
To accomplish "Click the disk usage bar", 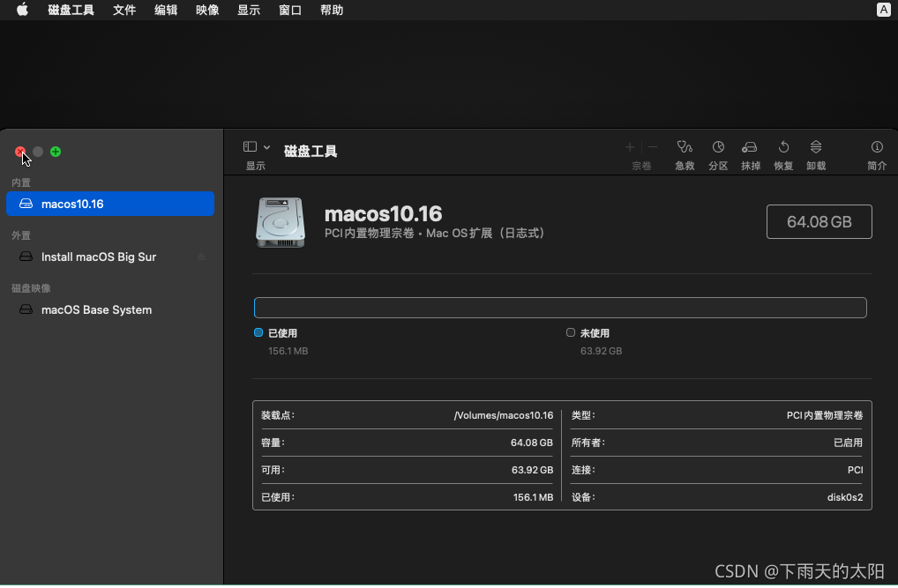I will point(560,308).
